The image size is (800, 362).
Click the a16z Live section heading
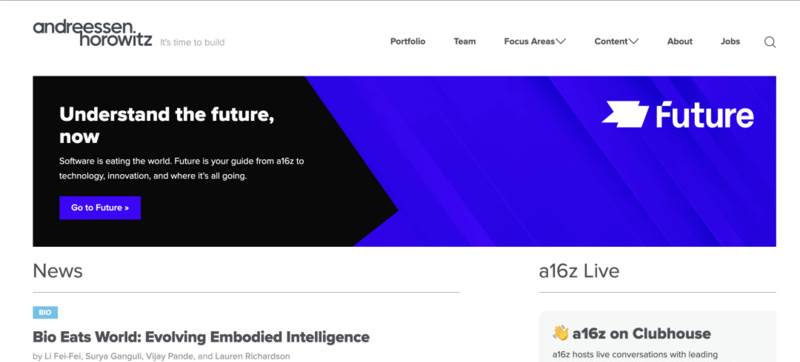(579, 271)
